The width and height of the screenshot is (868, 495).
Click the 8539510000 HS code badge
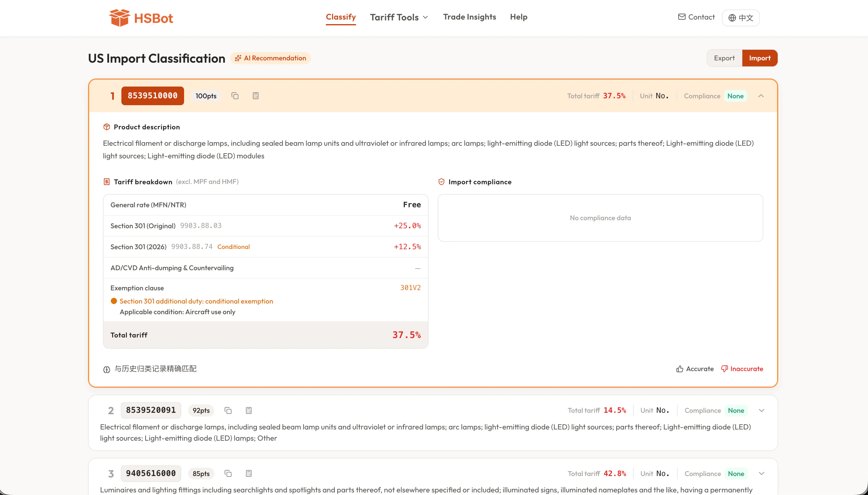pos(153,96)
